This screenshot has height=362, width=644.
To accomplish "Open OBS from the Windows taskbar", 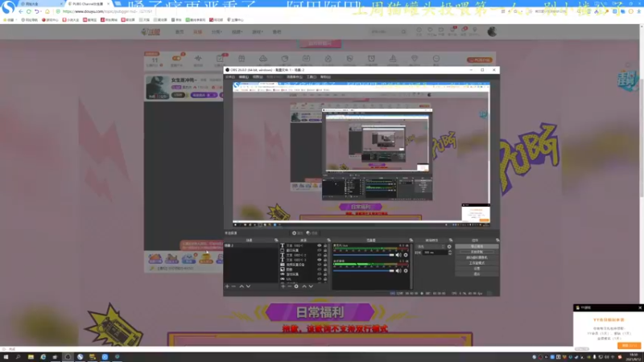I will click(68, 357).
